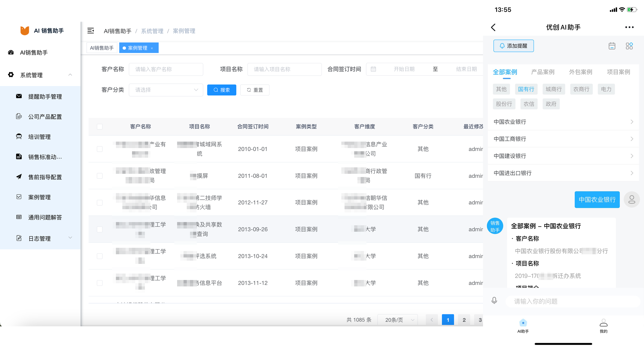Open the calendar icon in phone panel
Screen dimensions: 644x348
612,46
